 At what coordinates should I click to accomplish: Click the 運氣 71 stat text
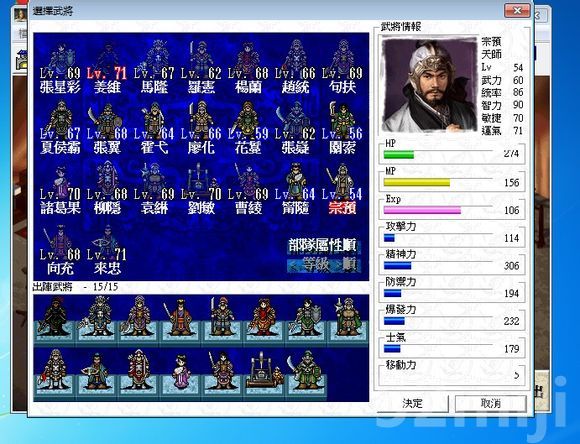point(502,131)
